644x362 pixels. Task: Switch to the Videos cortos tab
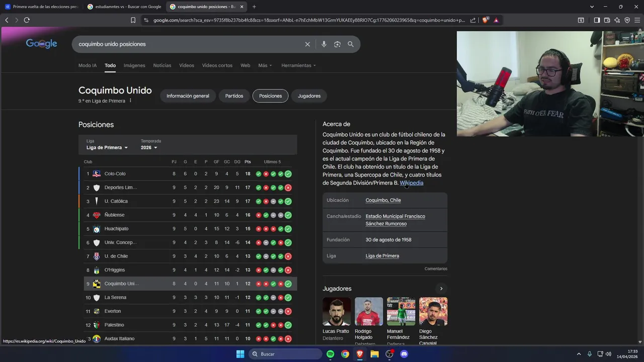coord(217,65)
